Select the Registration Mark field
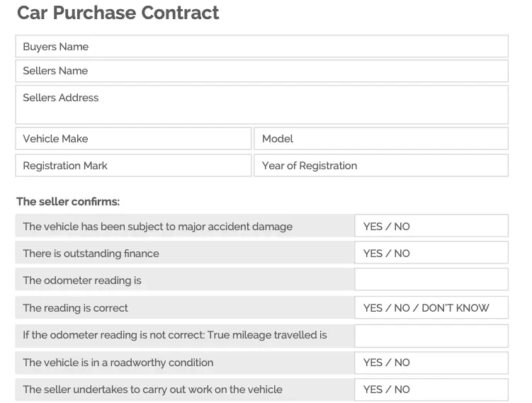 [x=133, y=166]
